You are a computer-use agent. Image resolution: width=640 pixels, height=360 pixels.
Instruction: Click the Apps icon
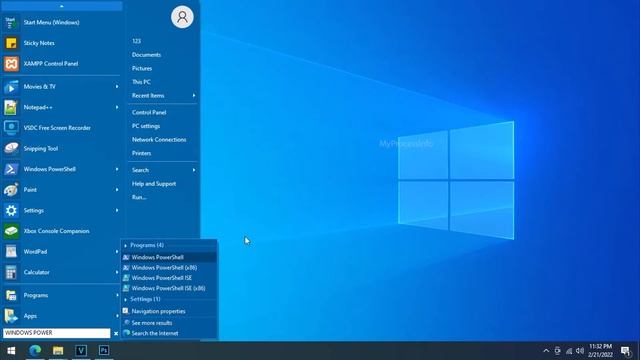(x=11, y=316)
